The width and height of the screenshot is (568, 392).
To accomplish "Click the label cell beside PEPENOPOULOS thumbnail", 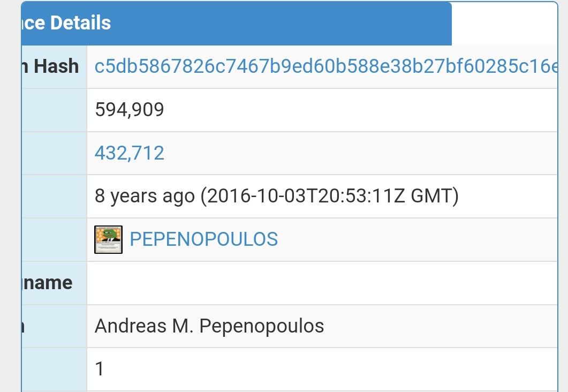I will point(54,239).
